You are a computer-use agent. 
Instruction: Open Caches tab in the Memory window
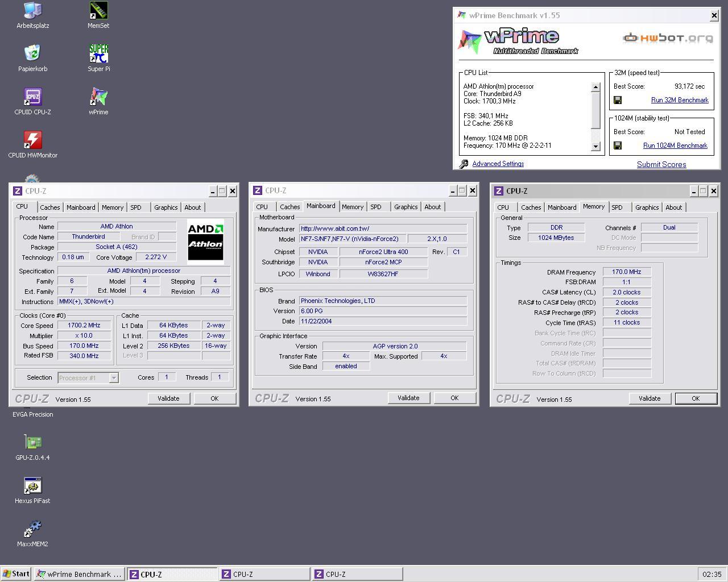click(x=531, y=207)
